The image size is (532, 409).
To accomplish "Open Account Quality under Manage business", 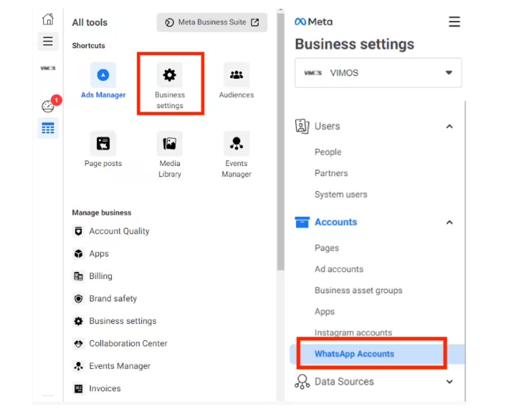I will coord(119,231).
